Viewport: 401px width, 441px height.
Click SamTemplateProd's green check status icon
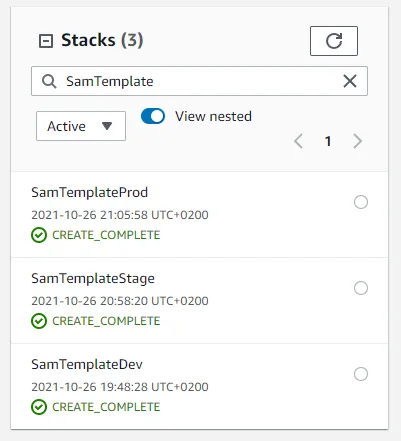point(39,235)
